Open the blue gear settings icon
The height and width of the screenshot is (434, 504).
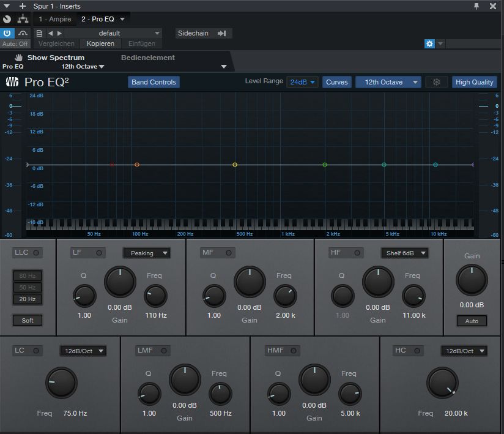[x=429, y=43]
